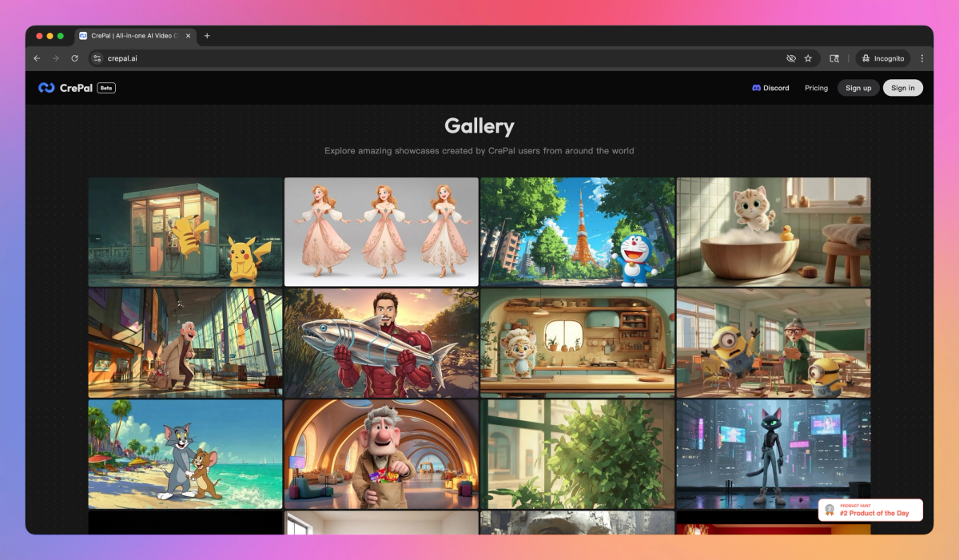Click the Sign in button
This screenshot has width=959, height=560.
pyautogui.click(x=903, y=88)
